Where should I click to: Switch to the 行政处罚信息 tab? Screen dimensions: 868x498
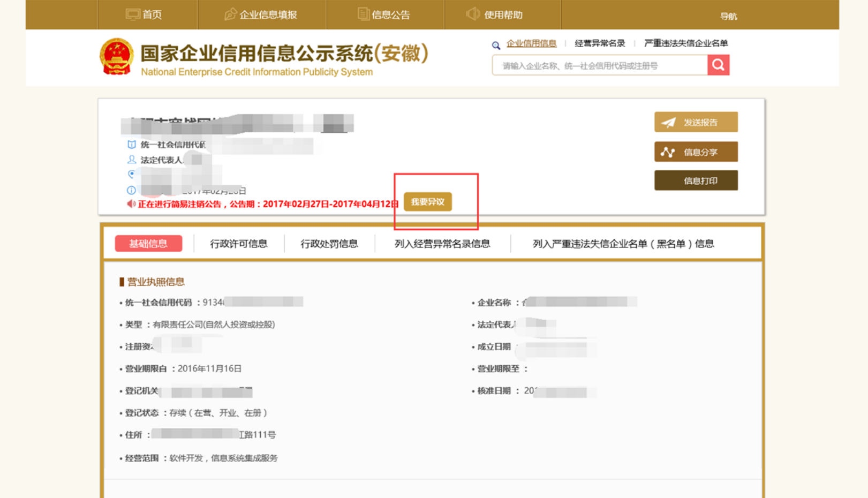329,244
